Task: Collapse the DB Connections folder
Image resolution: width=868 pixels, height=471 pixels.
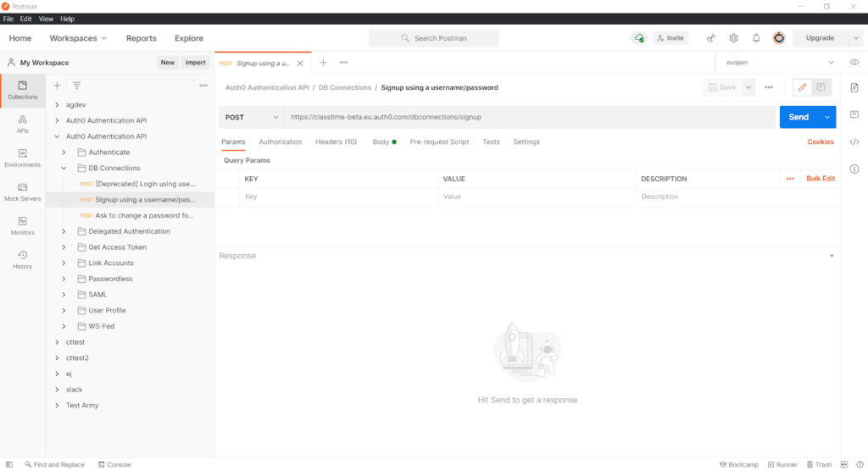Action: (64, 169)
